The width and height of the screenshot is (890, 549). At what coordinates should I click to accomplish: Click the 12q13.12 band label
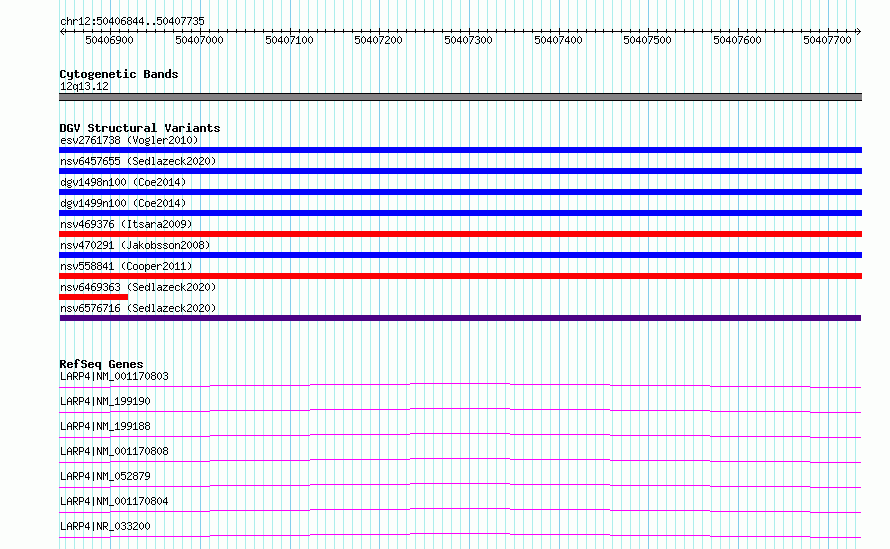[84, 86]
